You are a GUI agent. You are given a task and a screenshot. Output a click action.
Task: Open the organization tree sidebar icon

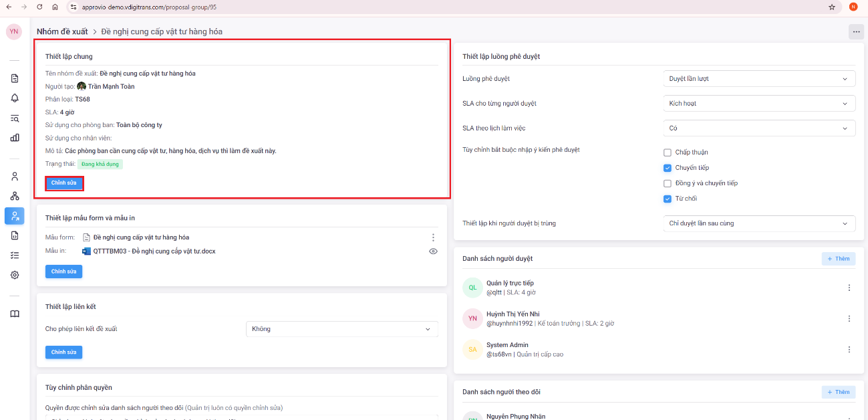click(x=15, y=196)
